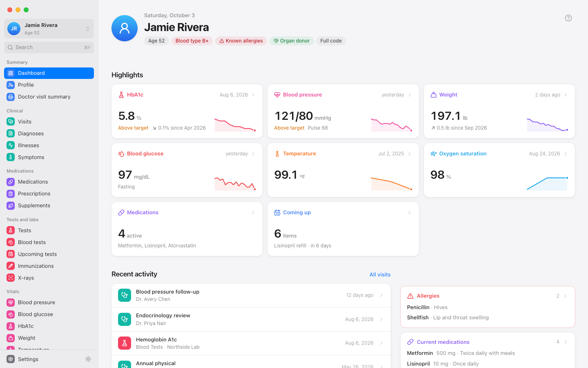Click the Known allergies tag
The image size is (588, 368).
pos(241,41)
